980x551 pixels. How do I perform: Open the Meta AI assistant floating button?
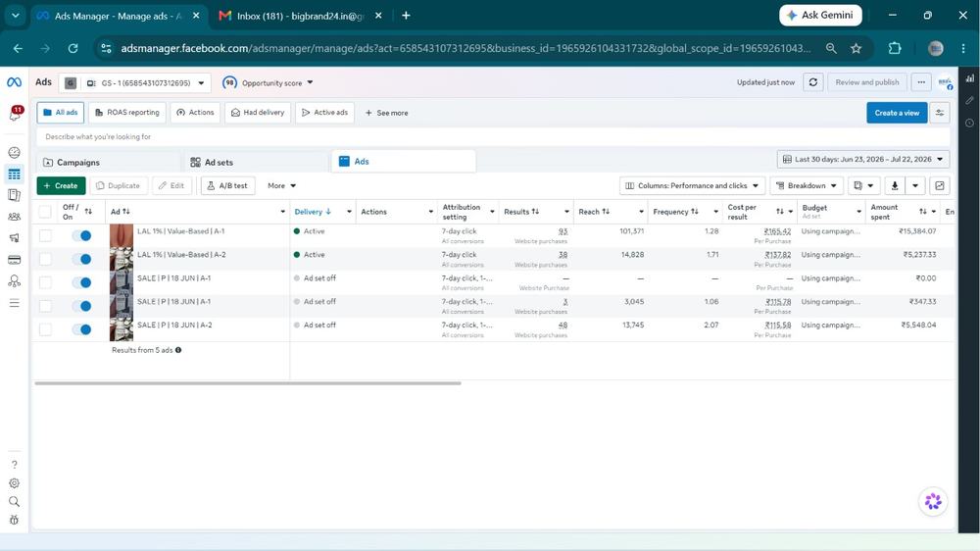coord(933,501)
